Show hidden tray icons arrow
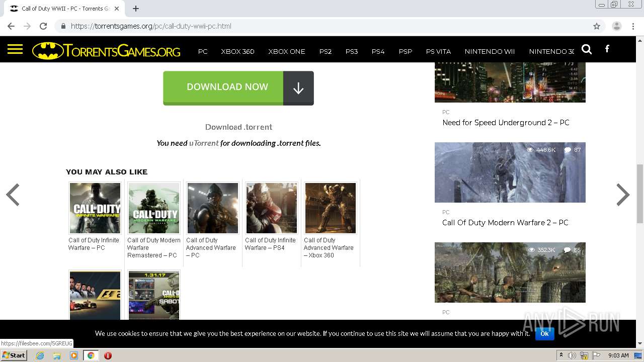This screenshot has width=644, height=362. (561, 355)
